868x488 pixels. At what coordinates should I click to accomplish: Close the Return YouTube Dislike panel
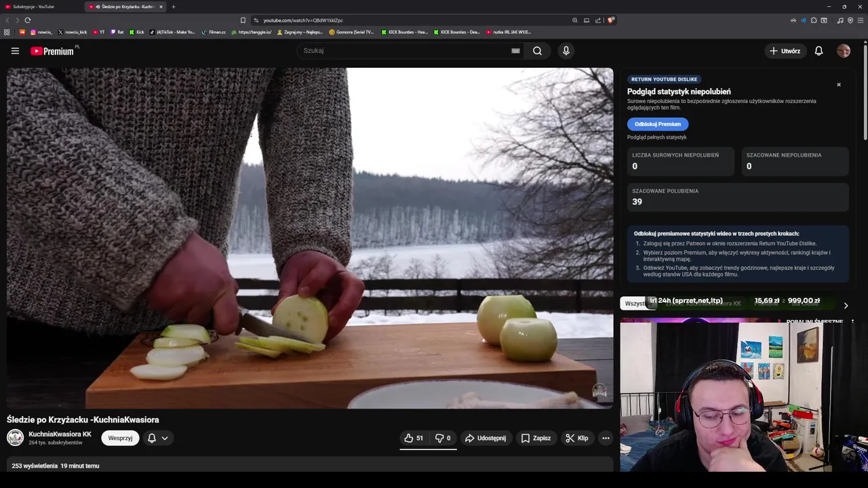[839, 85]
